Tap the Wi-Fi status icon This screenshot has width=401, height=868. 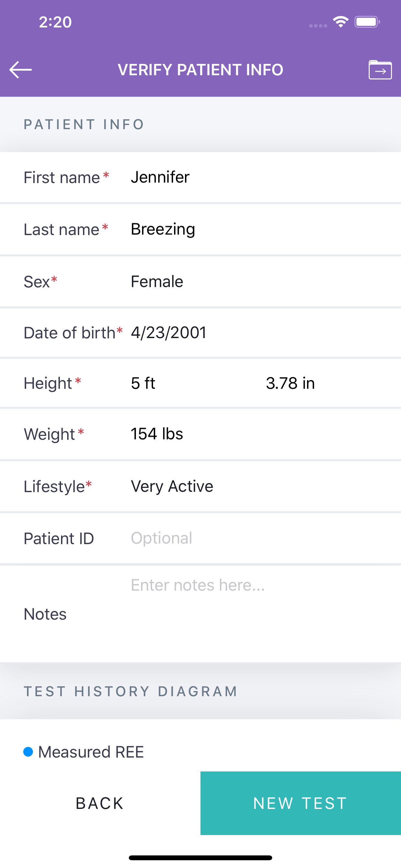(x=340, y=22)
